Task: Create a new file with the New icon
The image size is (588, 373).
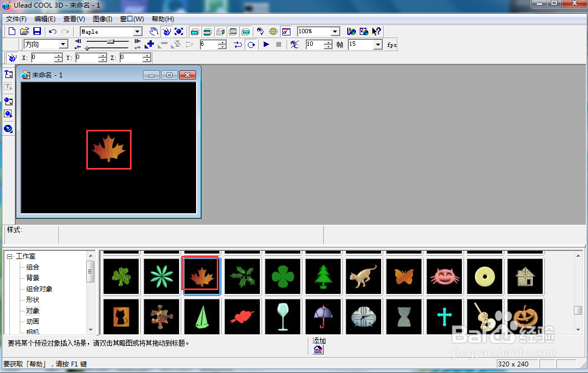Action: [x=12, y=32]
